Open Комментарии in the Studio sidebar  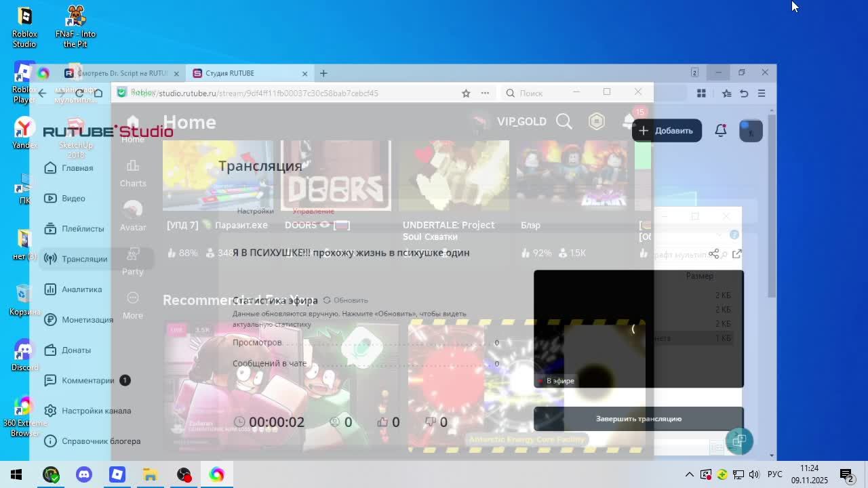(x=87, y=380)
